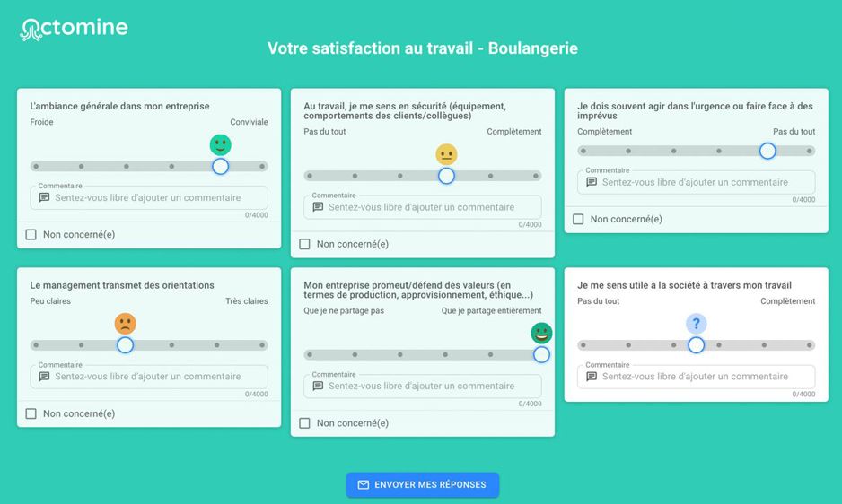Click envelope icon on send button
This screenshot has height=504, width=842.
pos(364,484)
